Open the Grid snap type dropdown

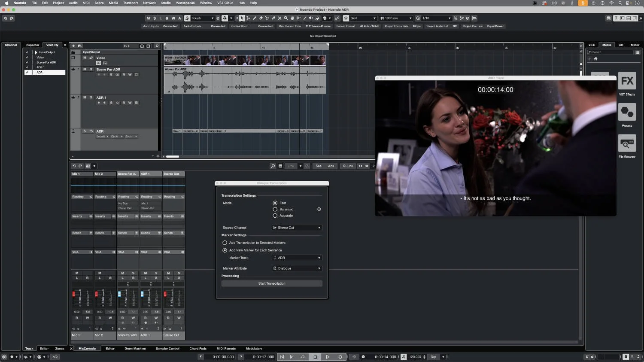[363, 18]
